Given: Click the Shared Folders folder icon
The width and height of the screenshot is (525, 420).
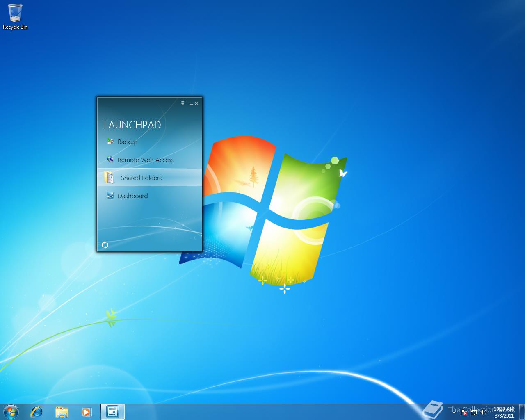Looking at the screenshot, I should point(109,177).
